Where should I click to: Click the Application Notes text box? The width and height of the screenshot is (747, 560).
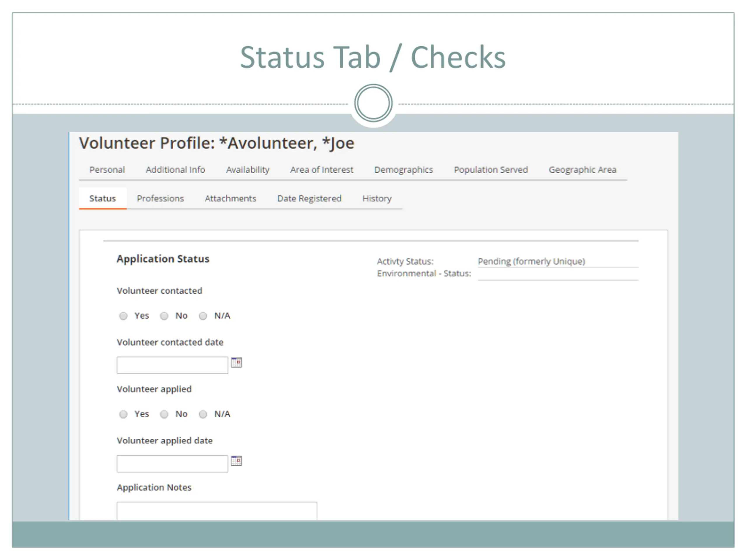point(217,511)
